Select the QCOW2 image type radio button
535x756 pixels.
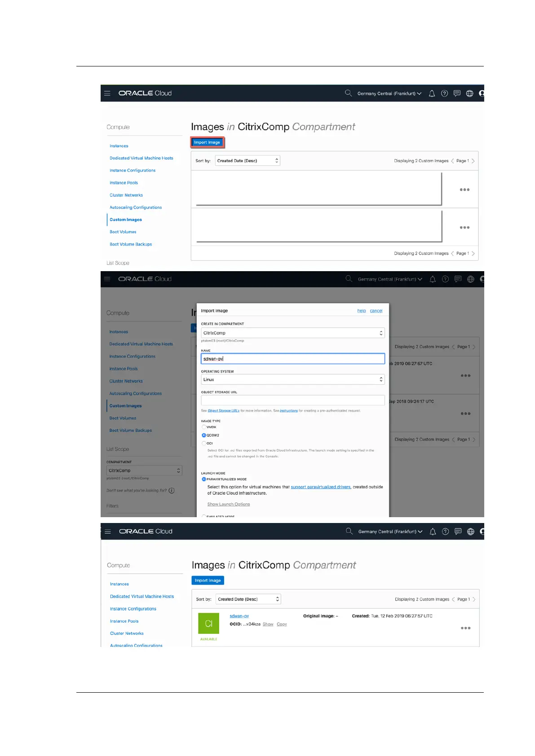click(204, 435)
